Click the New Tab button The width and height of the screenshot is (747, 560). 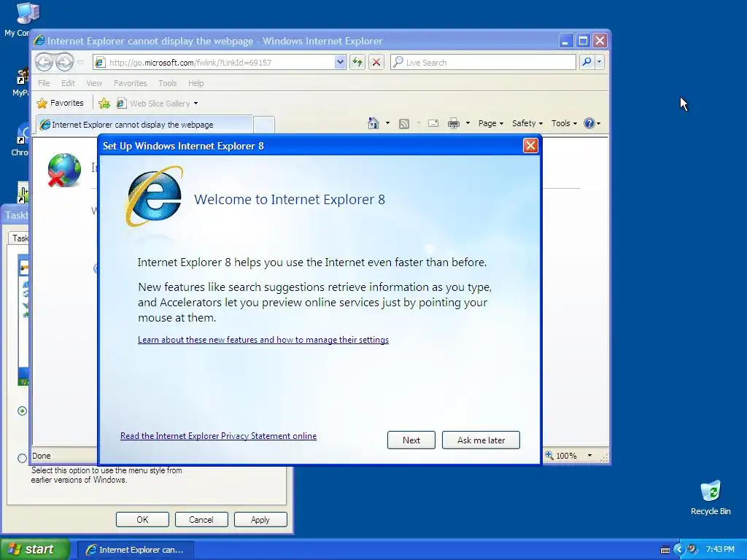click(264, 125)
